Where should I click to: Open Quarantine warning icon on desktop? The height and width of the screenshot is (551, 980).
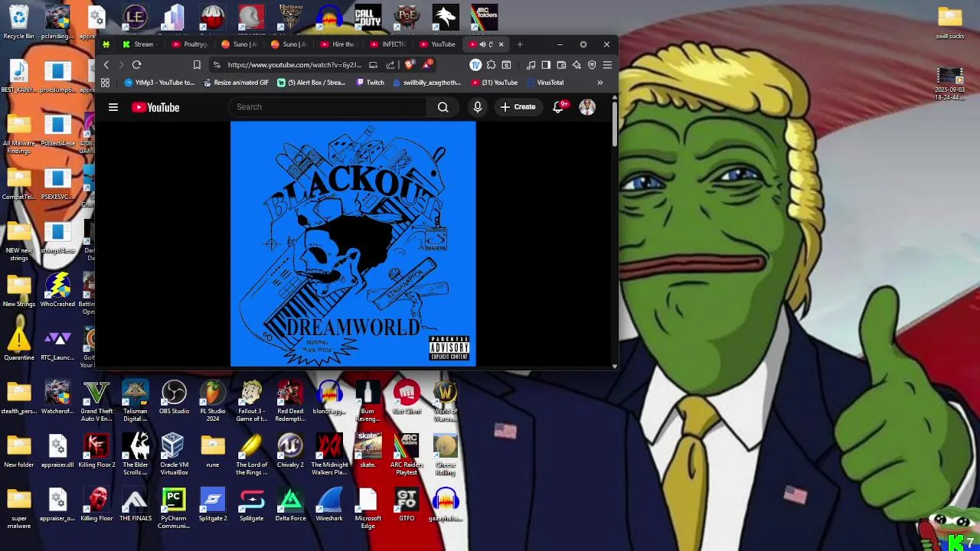tap(19, 344)
